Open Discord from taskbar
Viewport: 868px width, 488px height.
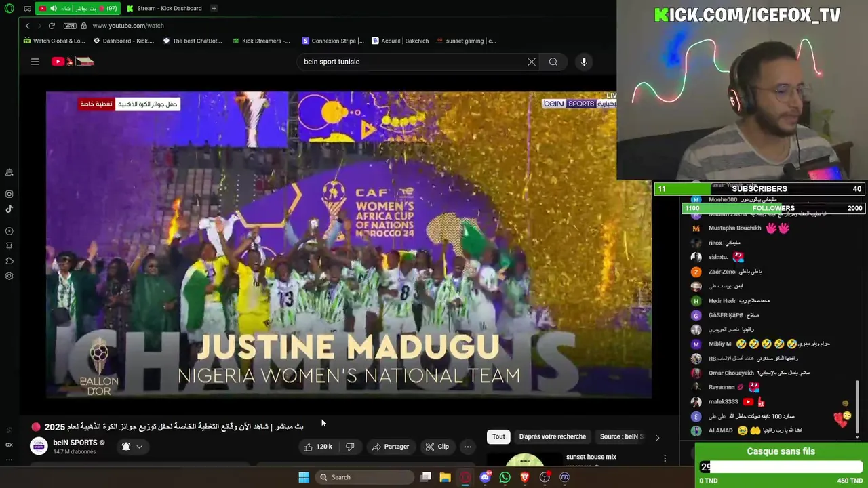point(485,477)
